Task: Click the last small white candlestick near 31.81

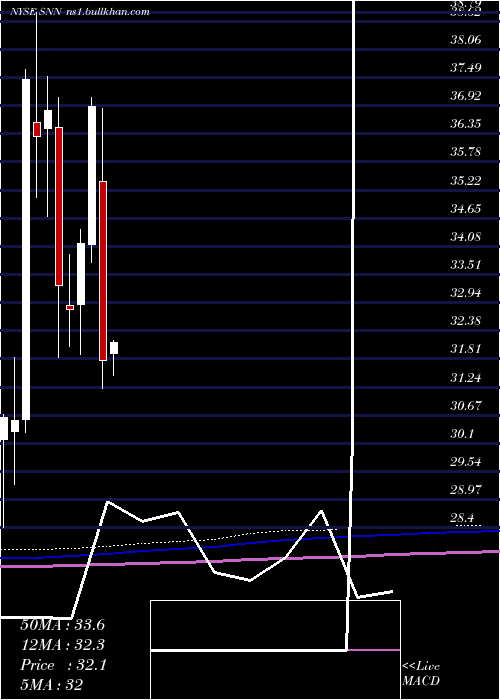Action: (114, 348)
